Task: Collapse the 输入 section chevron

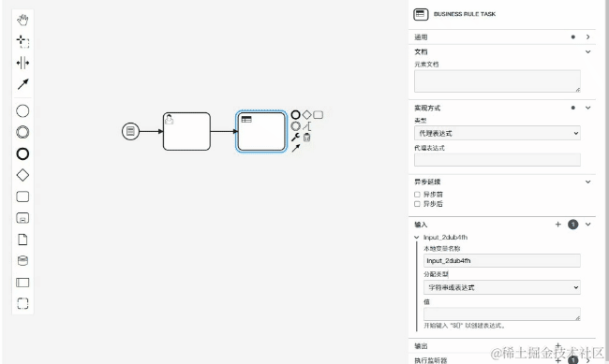Action: [x=587, y=225]
